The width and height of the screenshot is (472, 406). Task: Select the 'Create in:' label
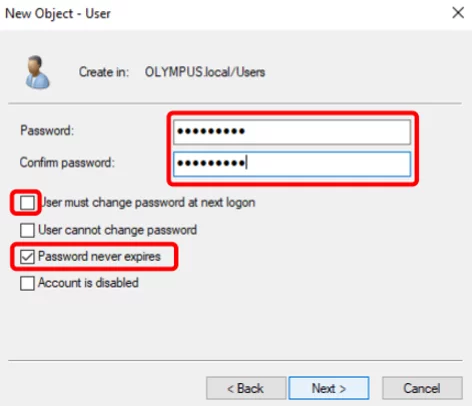(104, 72)
